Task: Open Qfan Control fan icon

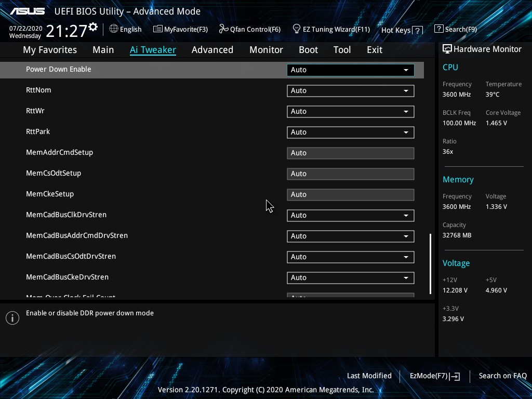Action: pos(223,29)
